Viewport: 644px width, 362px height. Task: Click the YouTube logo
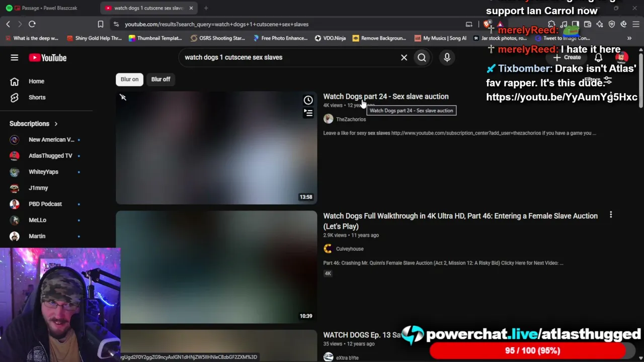48,58
